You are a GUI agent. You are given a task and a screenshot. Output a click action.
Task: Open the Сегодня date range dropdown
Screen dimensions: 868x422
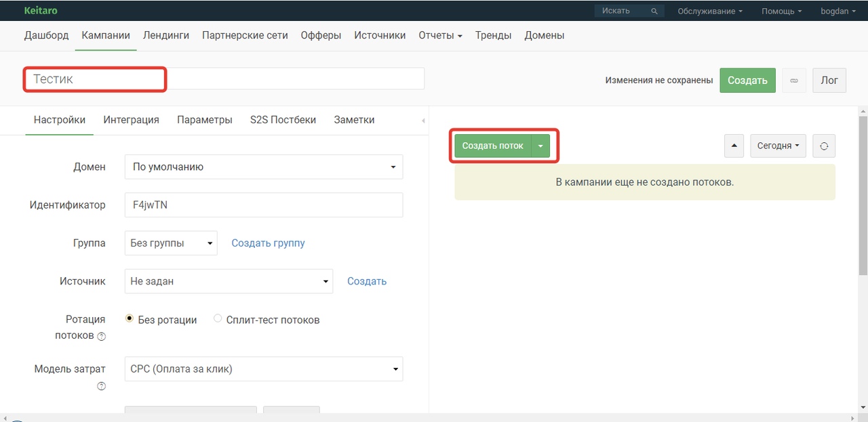coord(778,146)
